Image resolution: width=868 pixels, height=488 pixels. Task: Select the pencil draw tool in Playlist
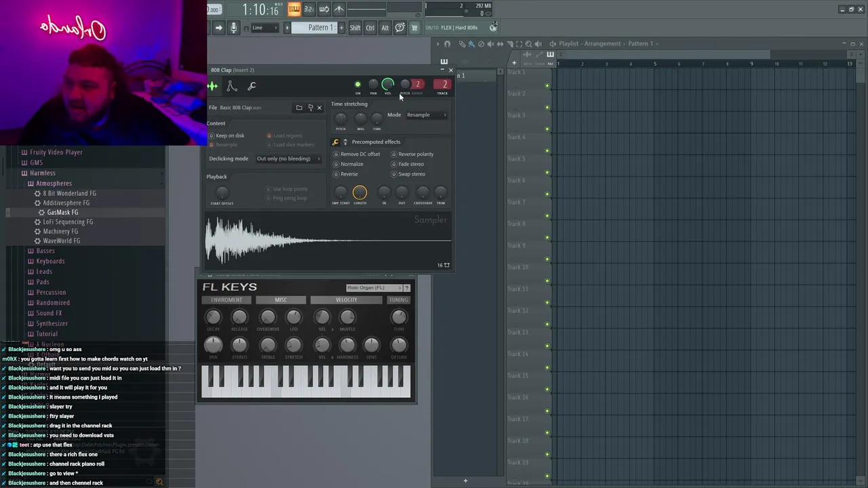coord(462,44)
